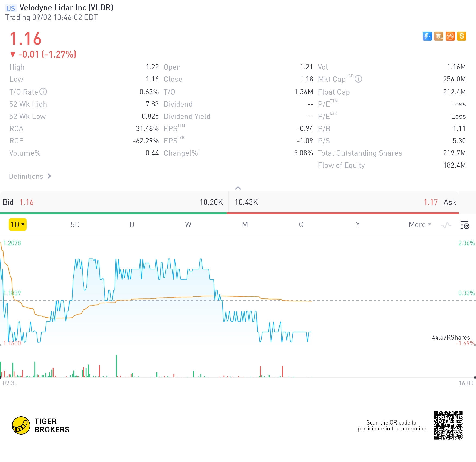Image resolution: width=476 pixels, height=462 pixels.
Task: Click the QR code for the promotion
Action: pos(448,425)
